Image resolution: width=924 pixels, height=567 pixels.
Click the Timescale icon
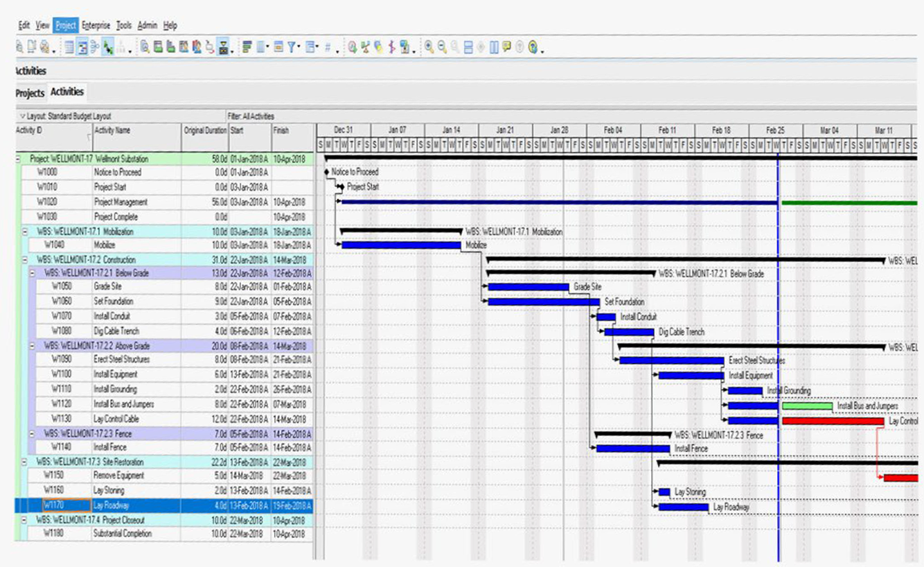(278, 48)
